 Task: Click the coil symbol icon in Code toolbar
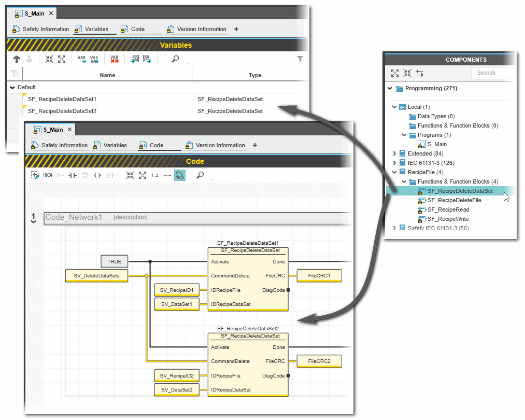click(x=97, y=175)
